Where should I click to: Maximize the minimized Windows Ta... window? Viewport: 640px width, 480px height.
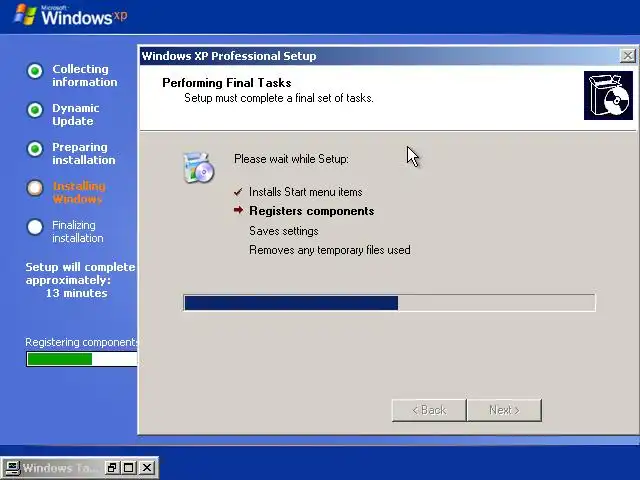point(129,468)
